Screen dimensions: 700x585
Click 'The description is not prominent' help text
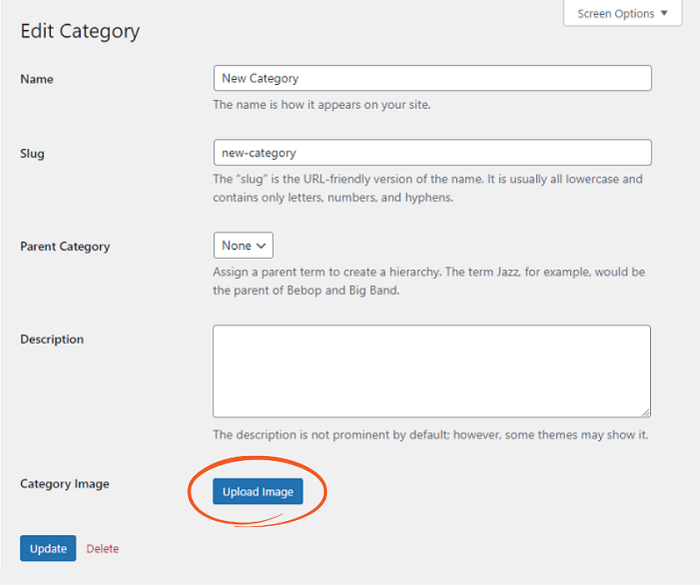click(x=430, y=435)
